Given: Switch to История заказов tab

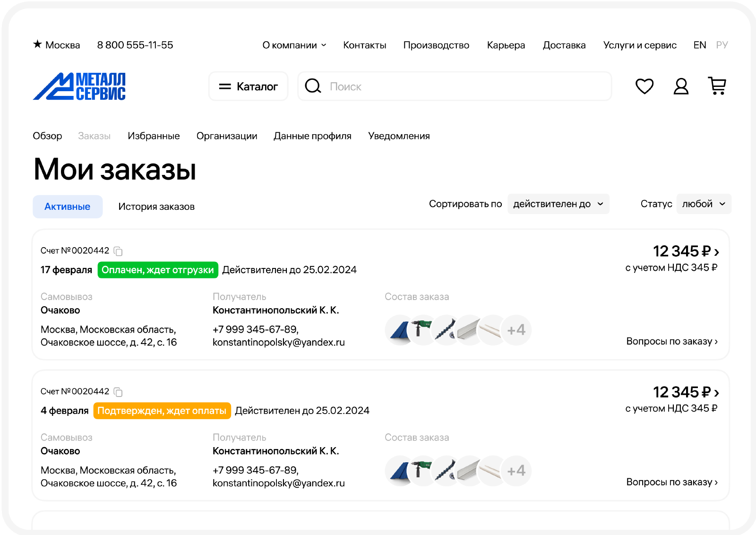Looking at the screenshot, I should click(x=156, y=207).
